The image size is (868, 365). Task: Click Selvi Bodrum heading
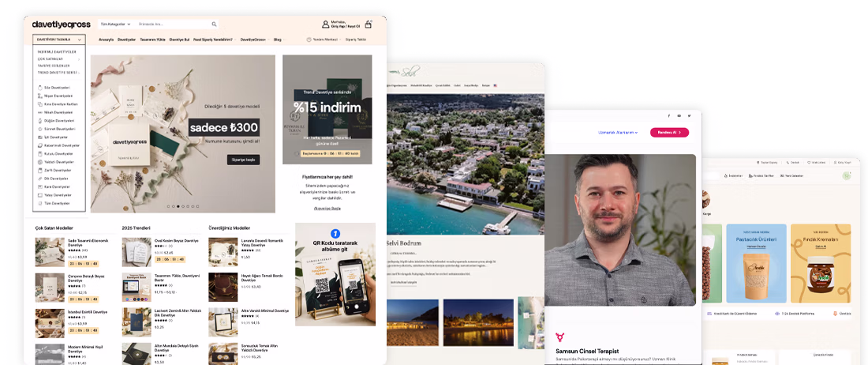click(x=403, y=243)
